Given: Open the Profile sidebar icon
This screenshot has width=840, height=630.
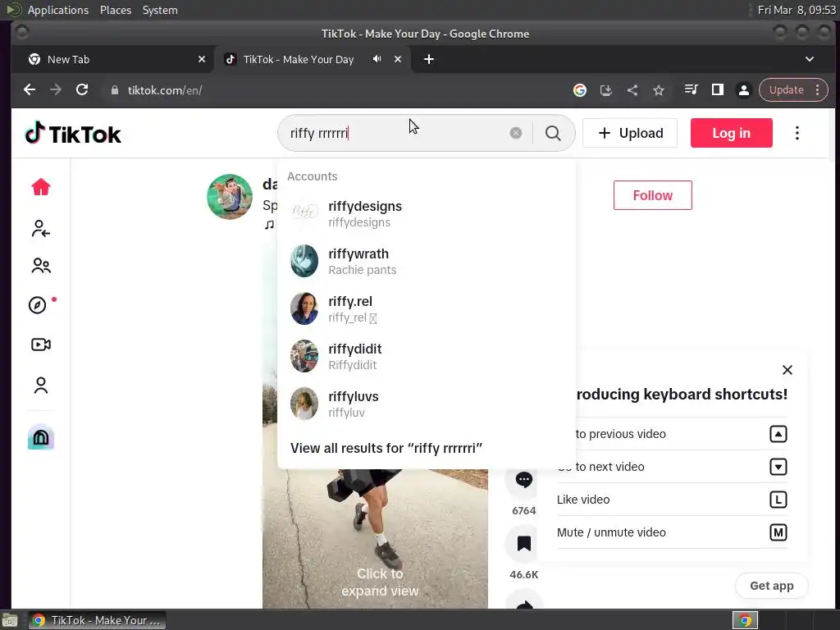Looking at the screenshot, I should pyautogui.click(x=41, y=386).
